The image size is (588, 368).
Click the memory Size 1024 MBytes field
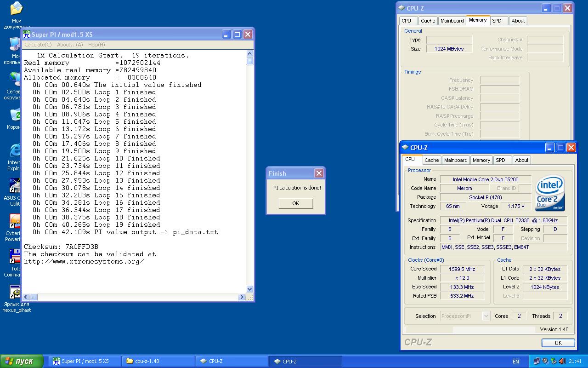(449, 49)
